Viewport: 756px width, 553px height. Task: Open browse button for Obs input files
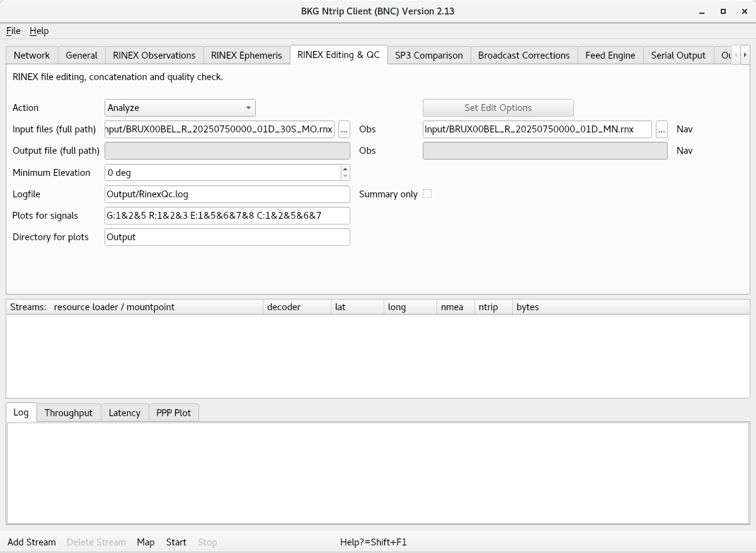(x=344, y=129)
